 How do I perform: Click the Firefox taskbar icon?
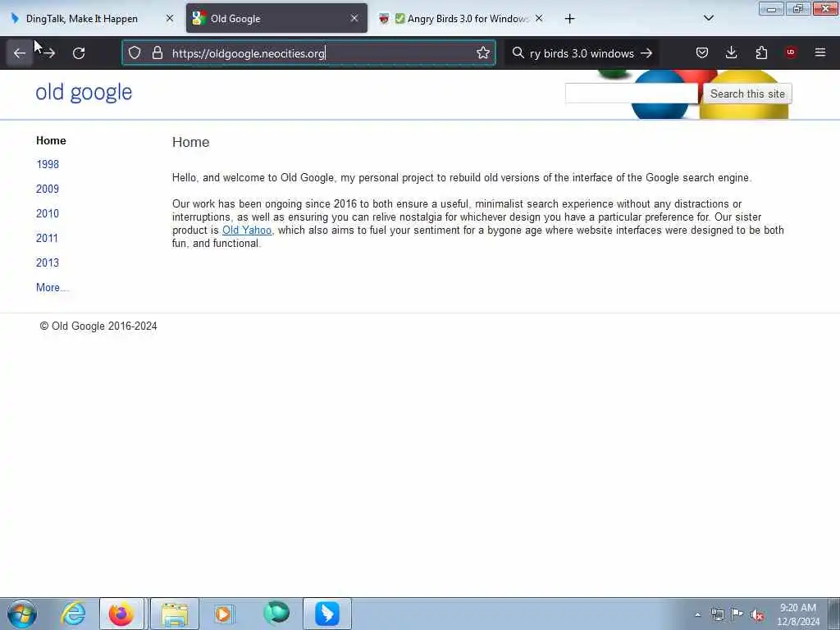click(x=121, y=614)
